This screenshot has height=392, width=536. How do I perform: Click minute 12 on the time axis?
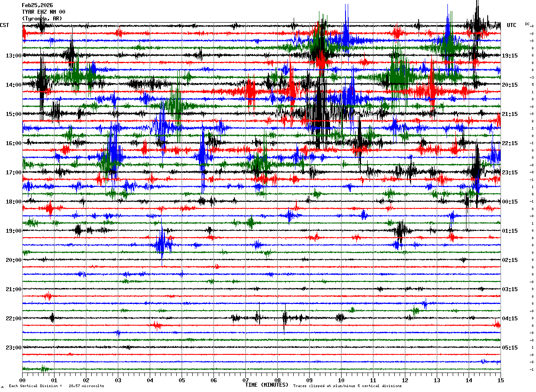click(405, 380)
